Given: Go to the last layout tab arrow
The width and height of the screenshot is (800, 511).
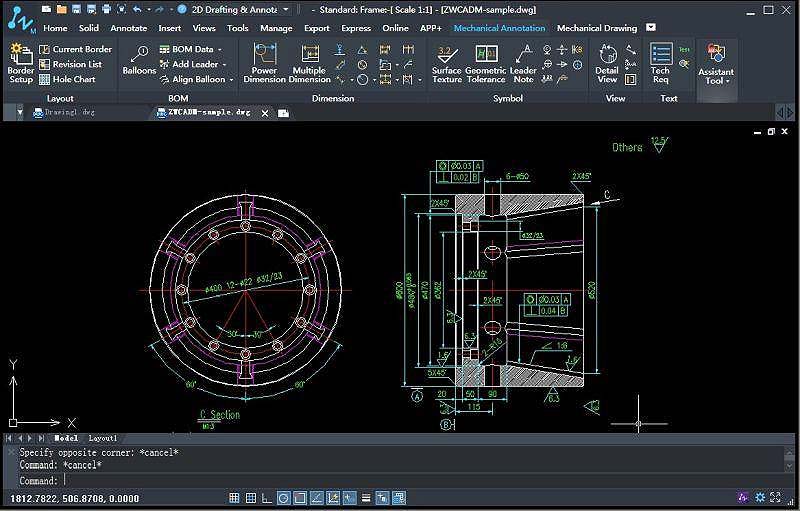Looking at the screenshot, I should (x=42, y=438).
